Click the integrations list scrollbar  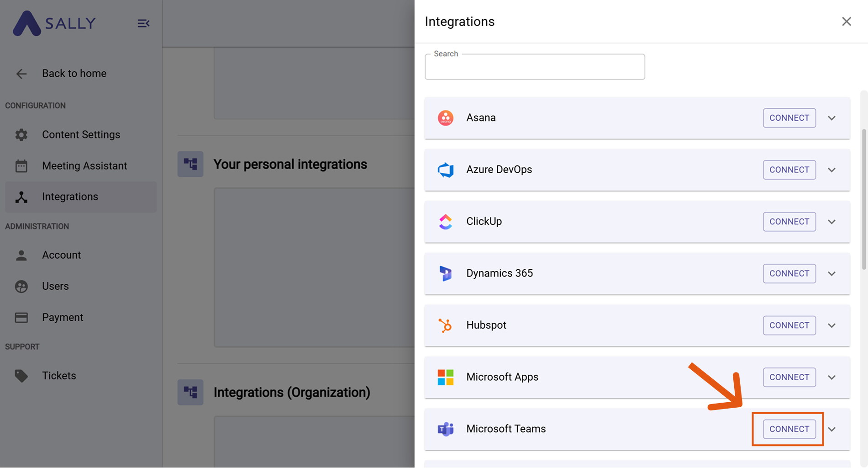[863, 200]
